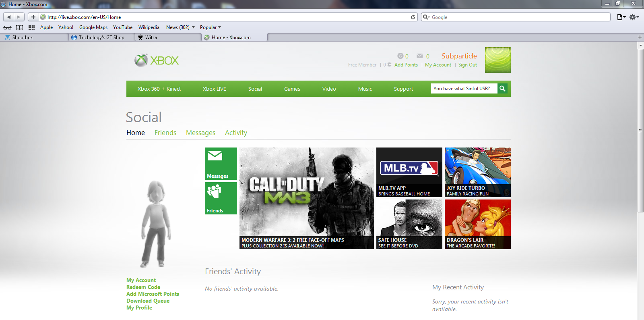
Task: Click the search magnifier button on Xbox bar
Action: 502,88
